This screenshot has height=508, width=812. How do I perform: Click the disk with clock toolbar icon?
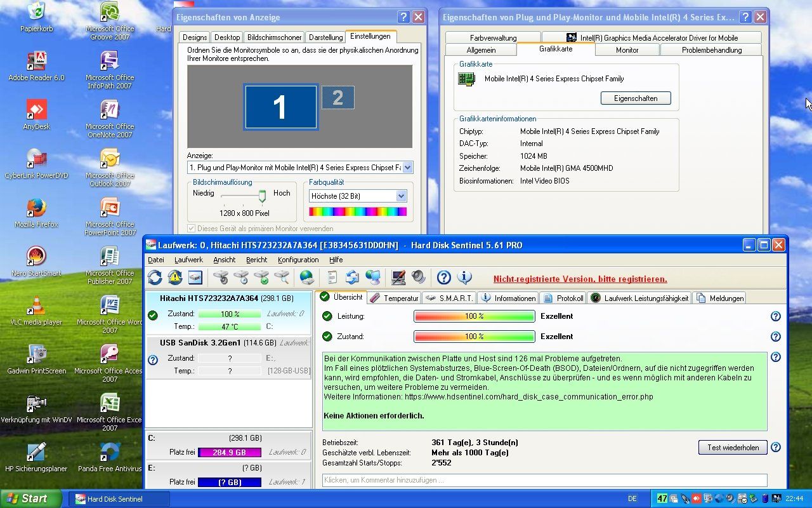(240, 277)
